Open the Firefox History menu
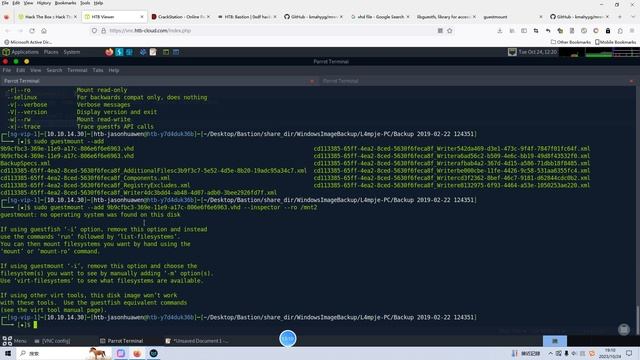 pyautogui.click(x=44, y=3)
